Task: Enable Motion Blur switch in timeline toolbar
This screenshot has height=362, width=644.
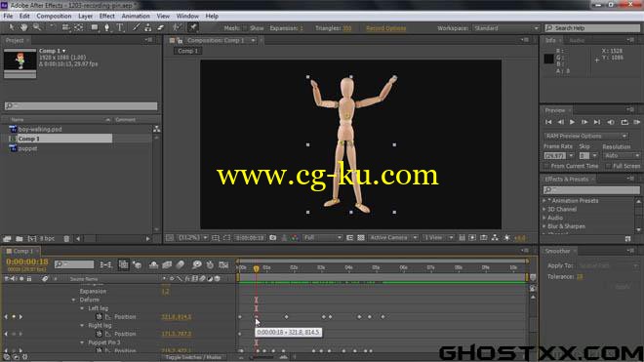Action: [x=181, y=265]
